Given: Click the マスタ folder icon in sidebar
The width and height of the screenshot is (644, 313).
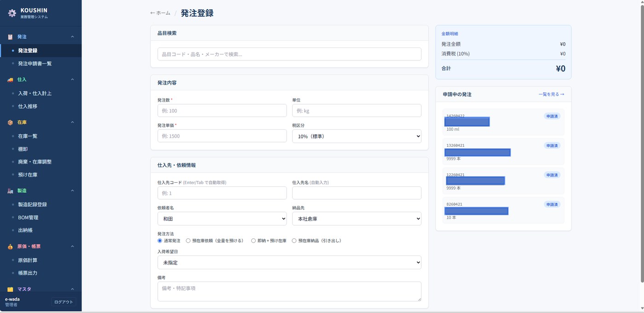Looking at the screenshot, I should click(10, 289).
